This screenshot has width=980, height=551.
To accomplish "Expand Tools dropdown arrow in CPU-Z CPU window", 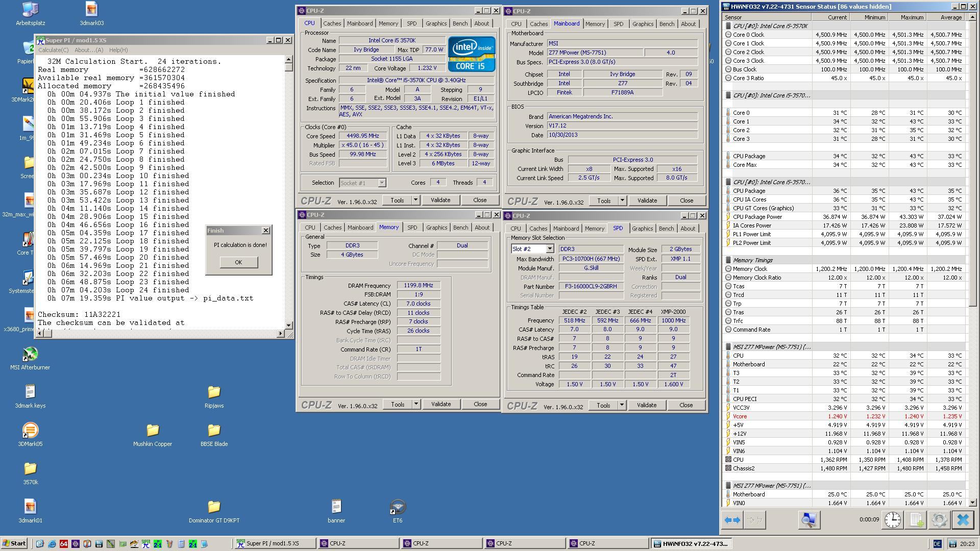I will (x=415, y=200).
